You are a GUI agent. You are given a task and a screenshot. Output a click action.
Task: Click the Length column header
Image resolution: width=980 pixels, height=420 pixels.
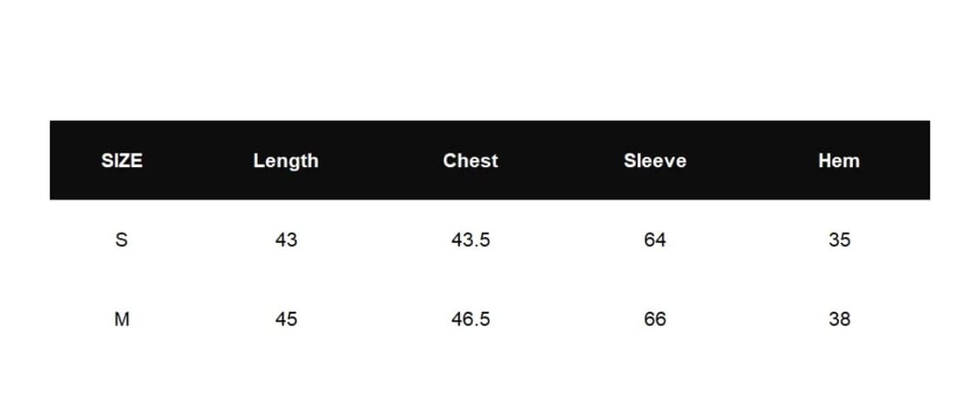(286, 160)
